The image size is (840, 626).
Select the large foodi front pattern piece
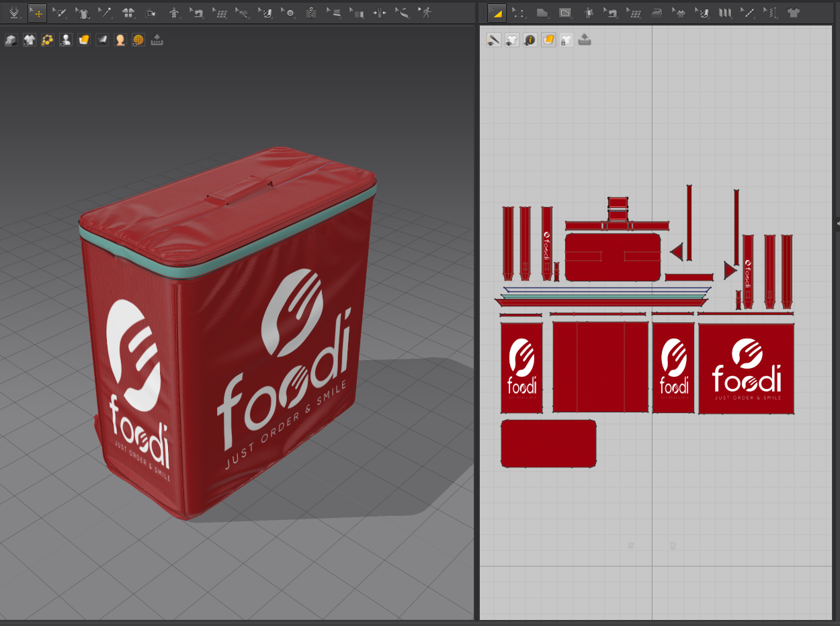point(746,368)
